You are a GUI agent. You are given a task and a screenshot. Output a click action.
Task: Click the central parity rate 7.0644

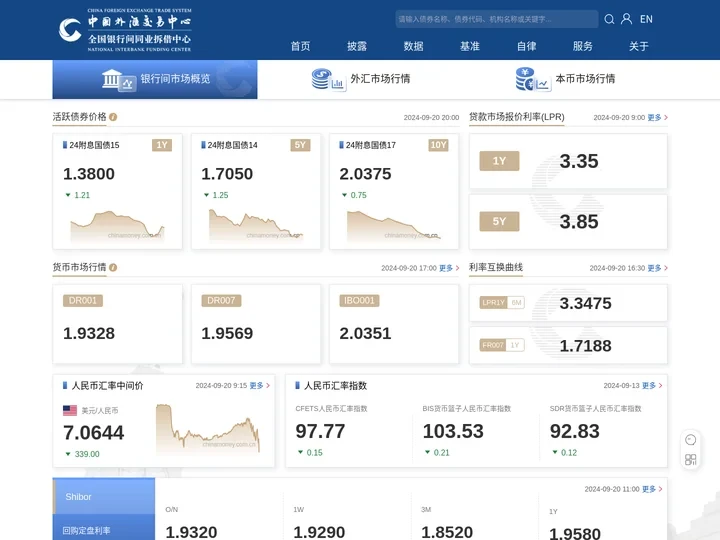pos(94,433)
